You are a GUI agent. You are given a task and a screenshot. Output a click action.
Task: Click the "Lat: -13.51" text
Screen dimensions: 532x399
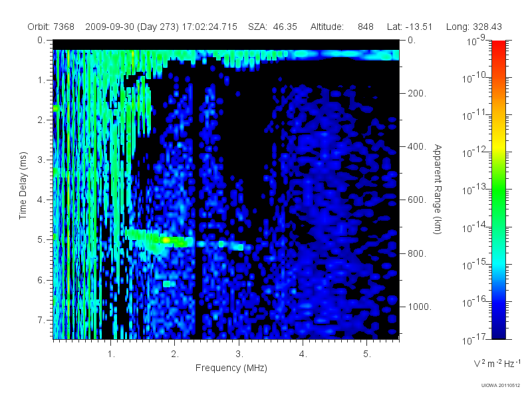[410, 27]
